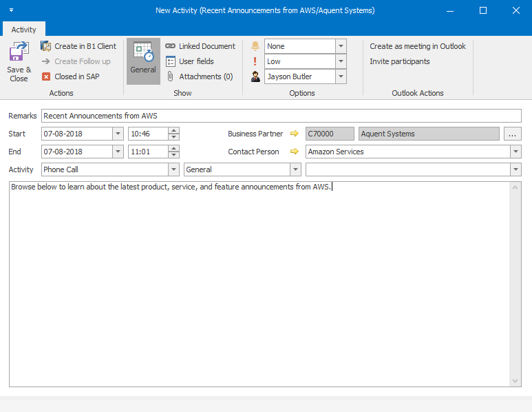Expand the Low priority dropdown
532x412 pixels.
341,61
